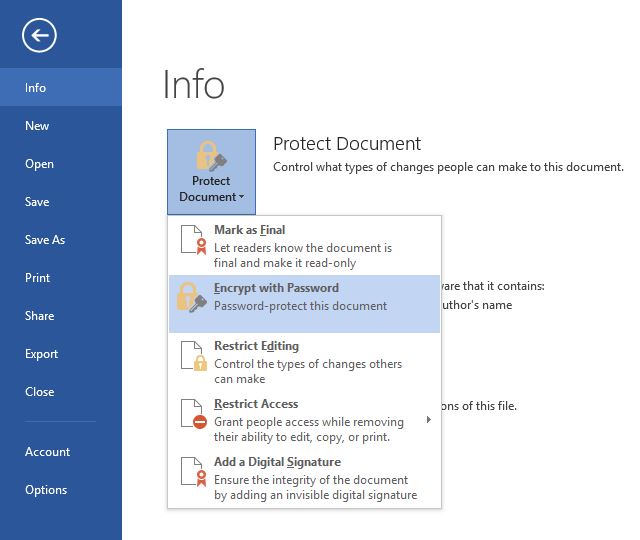Click the Protect Document section heading
The image size is (640, 540).
coord(347,144)
